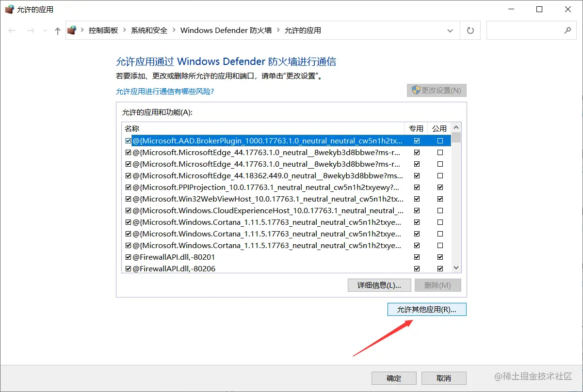Maximize the 允许的应用 window
The height and width of the screenshot is (392, 583).
click(x=539, y=9)
